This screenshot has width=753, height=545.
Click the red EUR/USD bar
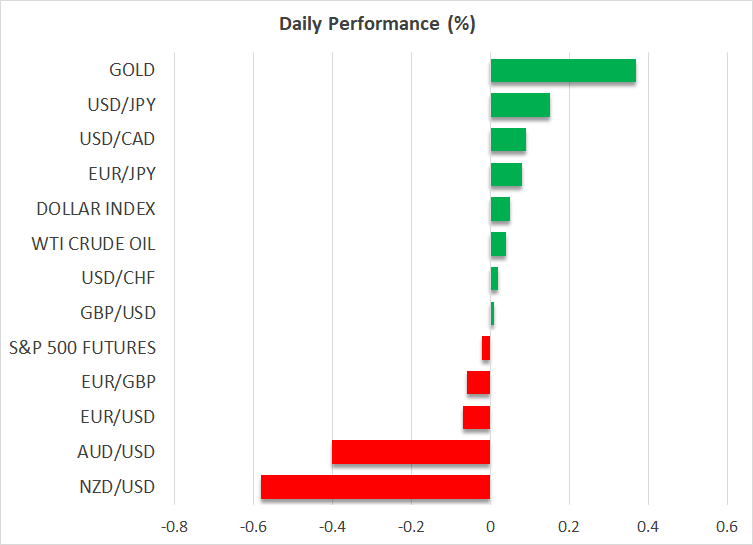(476, 417)
